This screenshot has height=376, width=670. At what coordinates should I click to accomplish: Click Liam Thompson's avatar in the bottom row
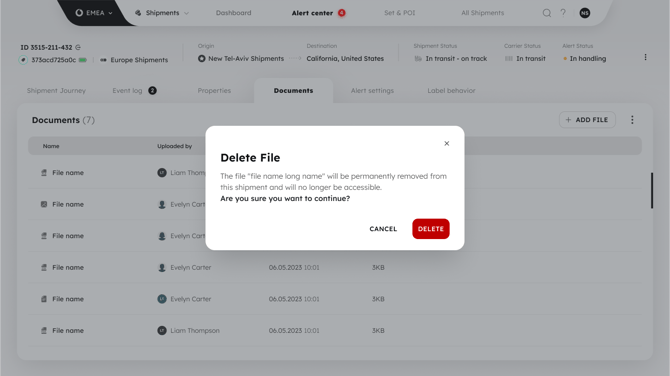pos(162,331)
